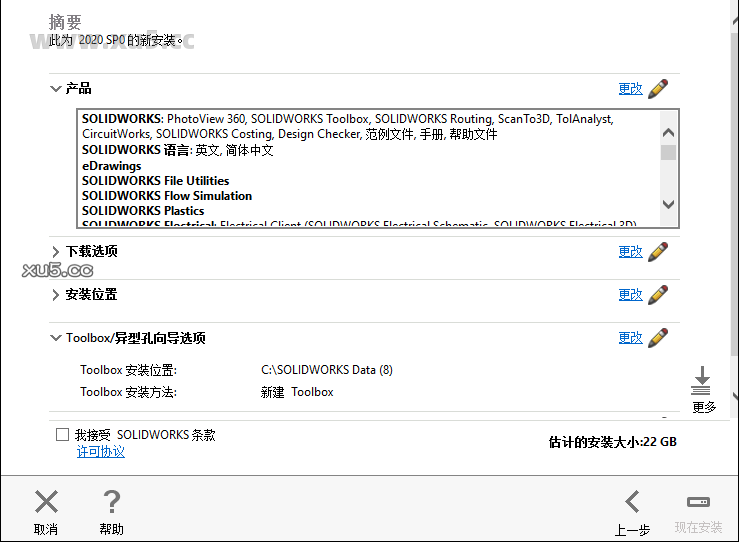This screenshot has height=542, width=739.
Task: Expand the 安装位置 section
Action: (56, 295)
